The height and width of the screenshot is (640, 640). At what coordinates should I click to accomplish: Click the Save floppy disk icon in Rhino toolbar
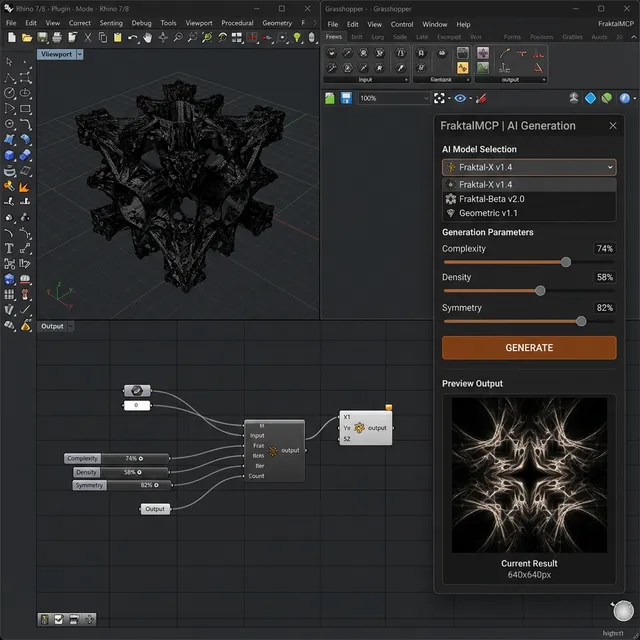(x=42, y=38)
